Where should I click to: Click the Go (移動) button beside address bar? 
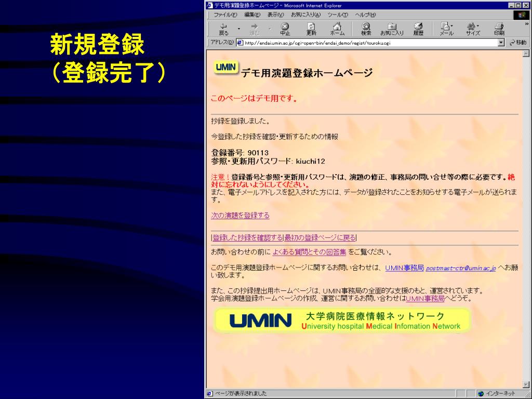point(518,43)
